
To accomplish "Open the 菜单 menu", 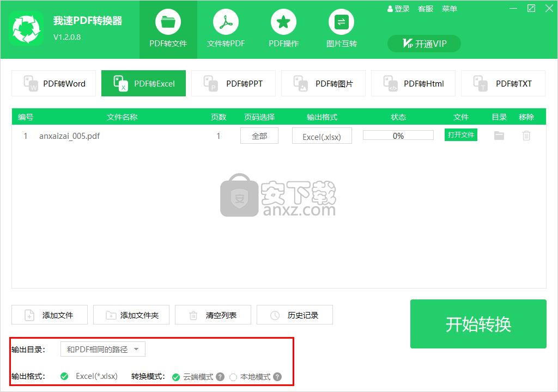I will pos(450,9).
